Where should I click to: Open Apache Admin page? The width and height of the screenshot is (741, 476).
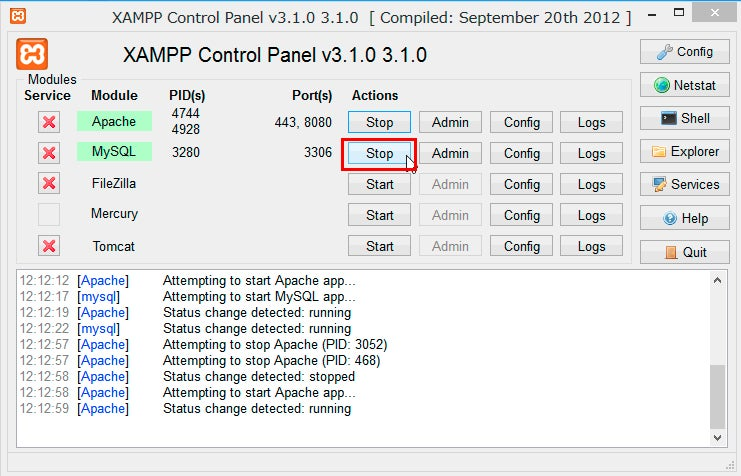[x=450, y=122]
